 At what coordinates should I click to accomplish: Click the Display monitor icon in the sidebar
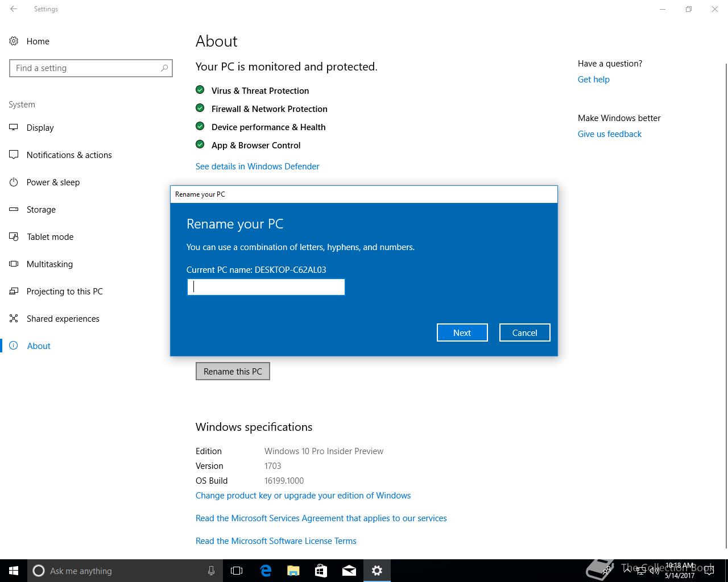tap(14, 127)
